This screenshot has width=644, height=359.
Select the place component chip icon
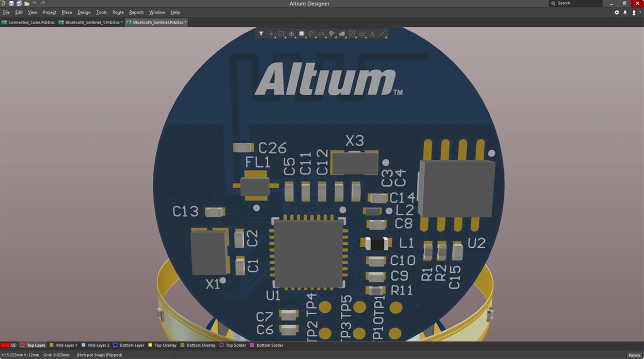[x=302, y=33]
